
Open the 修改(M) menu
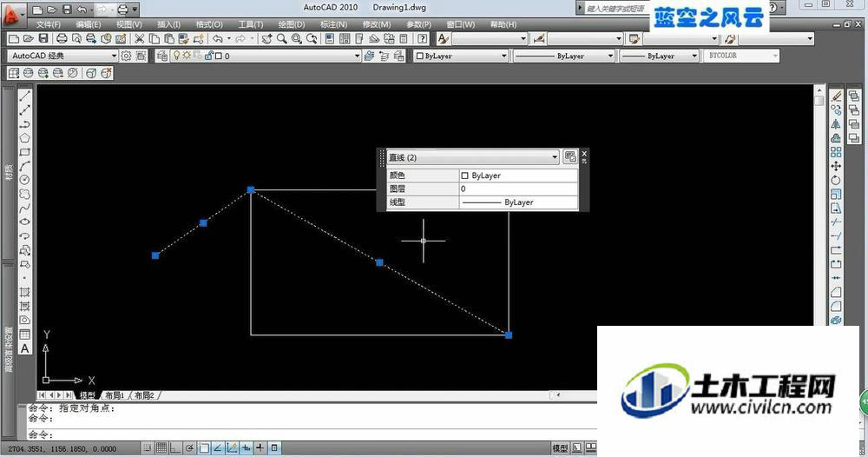(377, 24)
